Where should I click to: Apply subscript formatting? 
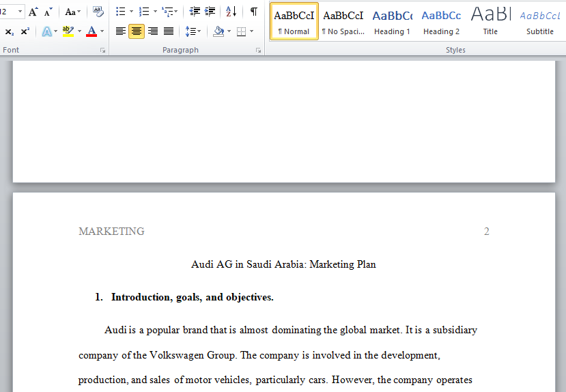[x=10, y=31]
